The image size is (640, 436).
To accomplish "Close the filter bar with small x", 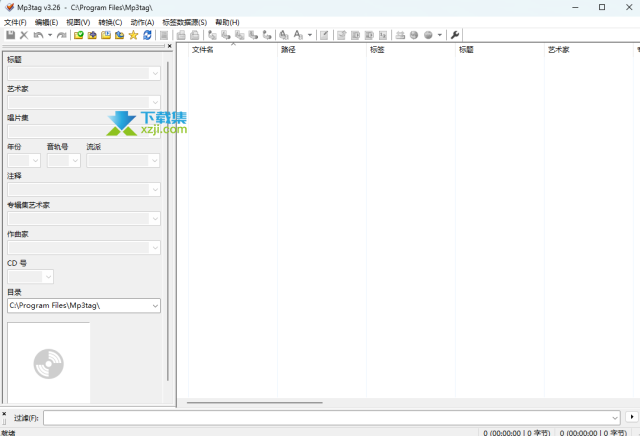I will [x=4, y=414].
